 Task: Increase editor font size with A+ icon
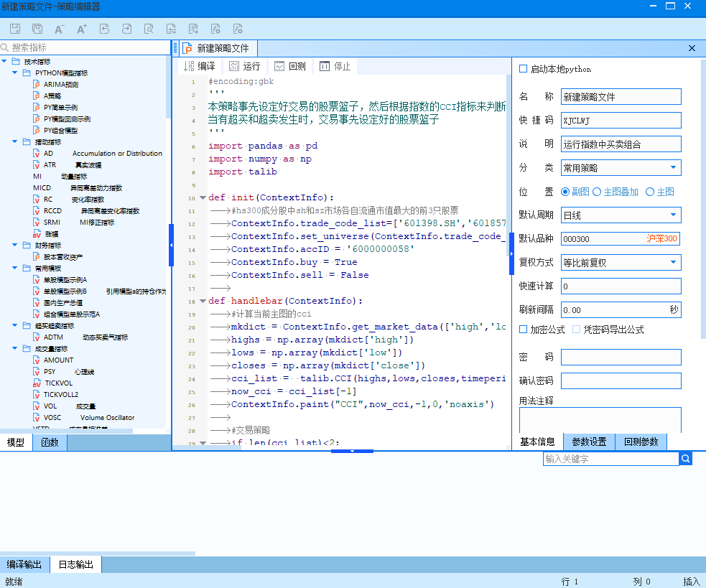pyautogui.click(x=81, y=29)
